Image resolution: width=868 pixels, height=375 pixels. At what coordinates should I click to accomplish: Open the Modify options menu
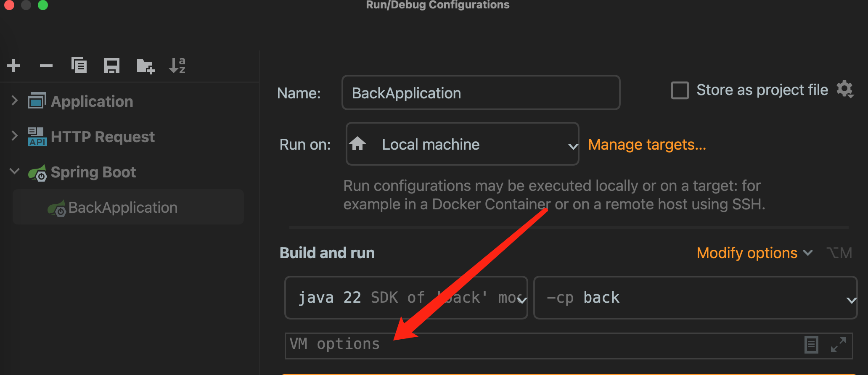click(754, 253)
